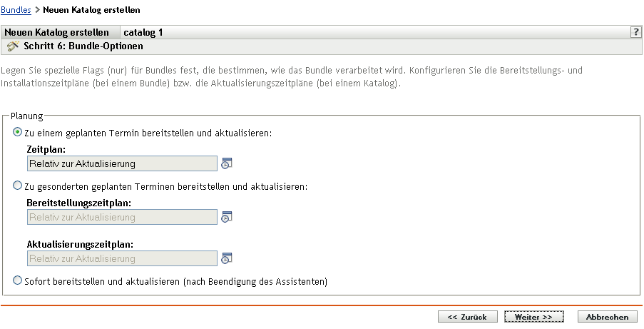This screenshot has height=329, width=644.
Task: Cancel the wizard with Abbrechen
Action: pyautogui.click(x=607, y=316)
